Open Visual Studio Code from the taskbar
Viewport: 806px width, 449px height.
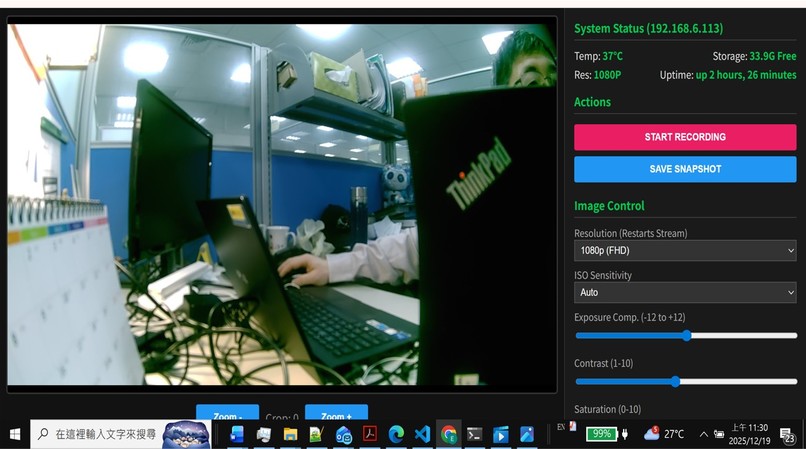423,435
